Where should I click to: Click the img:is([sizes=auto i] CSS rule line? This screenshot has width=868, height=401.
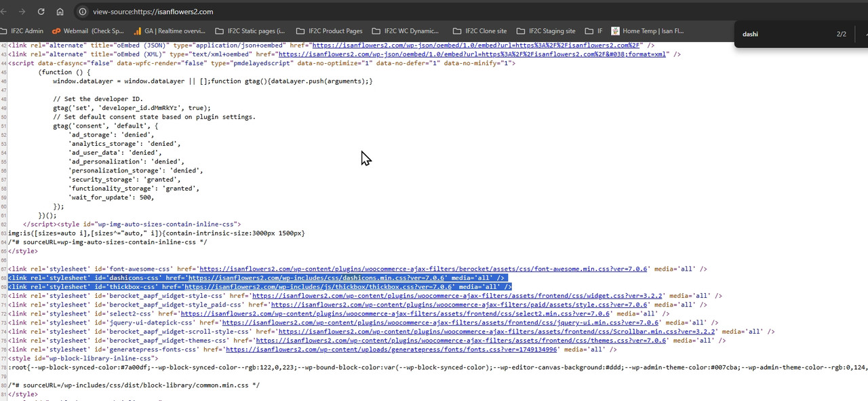(157, 233)
